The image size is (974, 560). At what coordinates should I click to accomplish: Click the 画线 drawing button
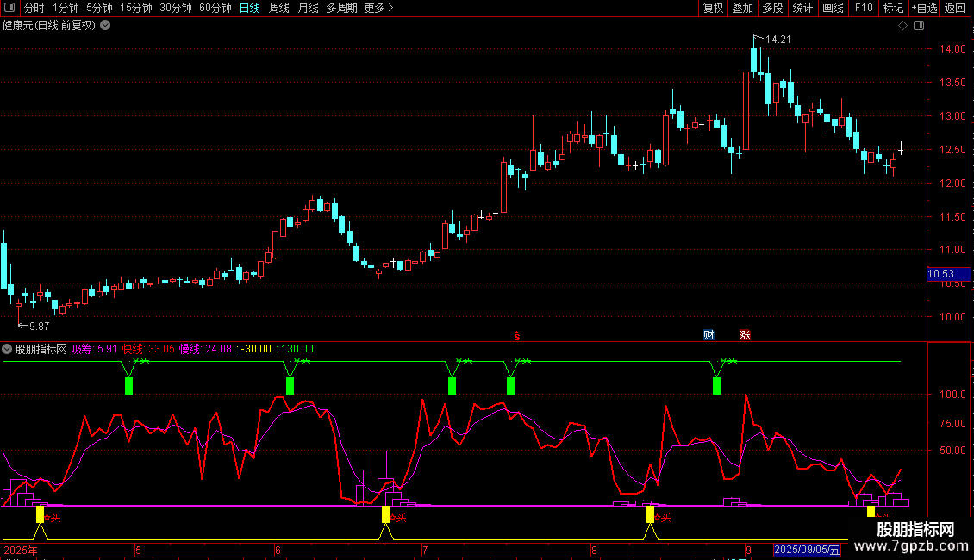[833, 8]
